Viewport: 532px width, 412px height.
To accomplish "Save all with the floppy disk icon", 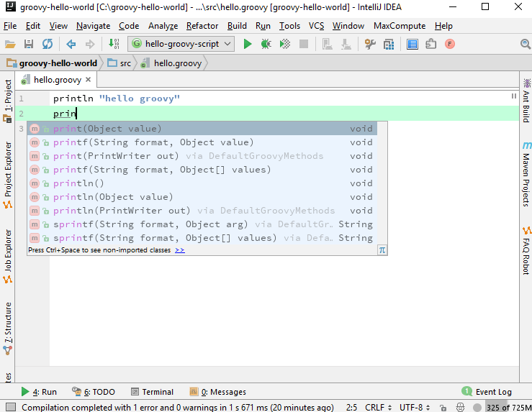I will click(x=29, y=44).
